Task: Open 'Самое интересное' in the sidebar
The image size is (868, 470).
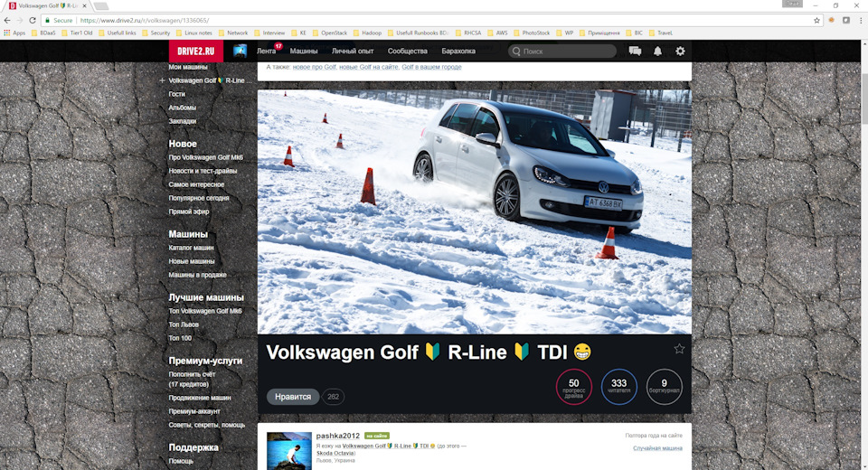Action: coord(196,184)
